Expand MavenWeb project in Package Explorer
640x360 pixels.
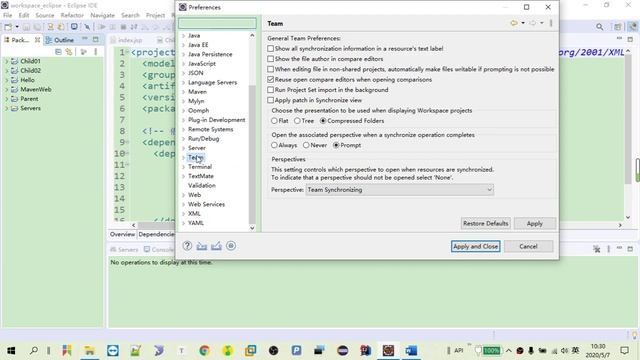click(x=6, y=89)
